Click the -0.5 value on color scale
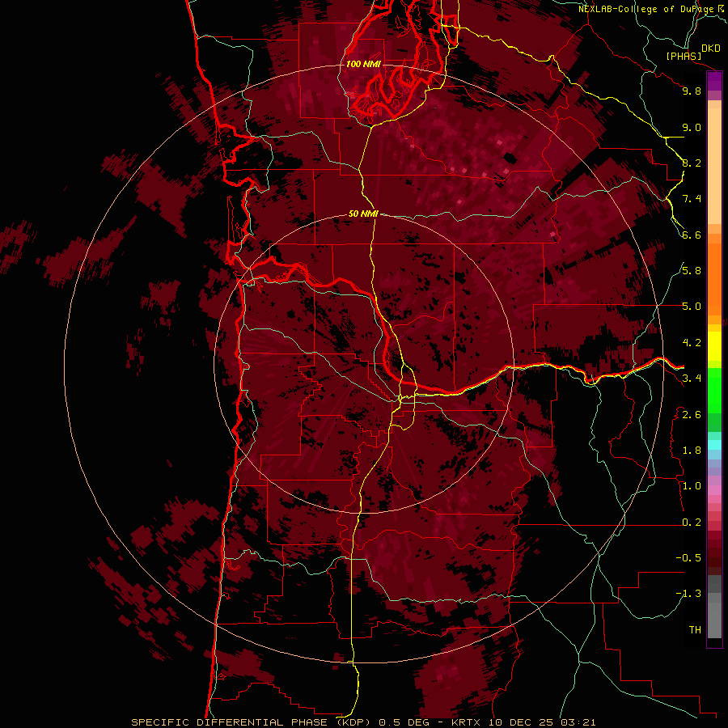 [x=688, y=558]
